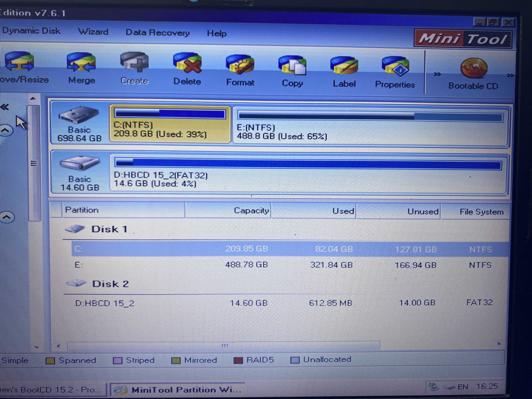The image size is (532, 399).
Task: Collapse the left sidebar panel
Action: click(x=5, y=107)
